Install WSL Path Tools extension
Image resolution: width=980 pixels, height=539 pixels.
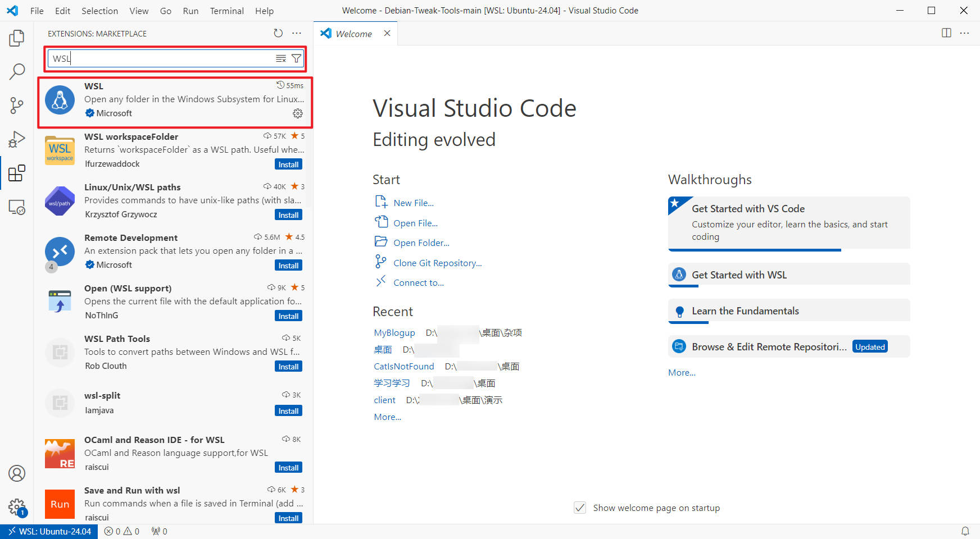coord(288,367)
